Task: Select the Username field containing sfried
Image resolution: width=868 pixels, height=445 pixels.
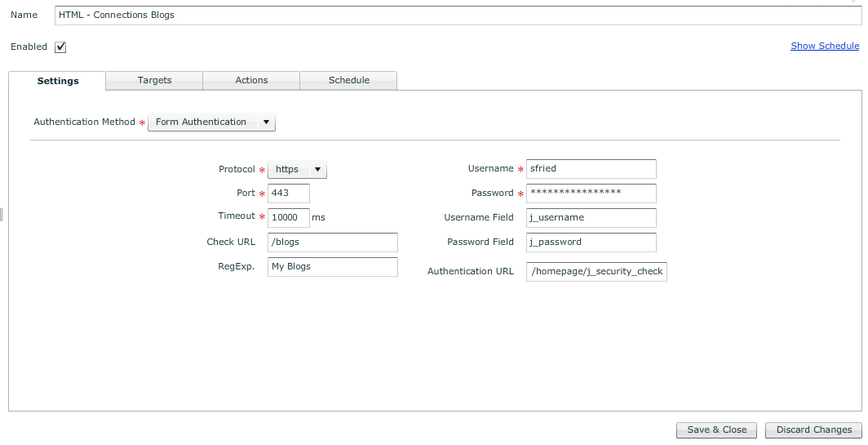Action: [591, 169]
